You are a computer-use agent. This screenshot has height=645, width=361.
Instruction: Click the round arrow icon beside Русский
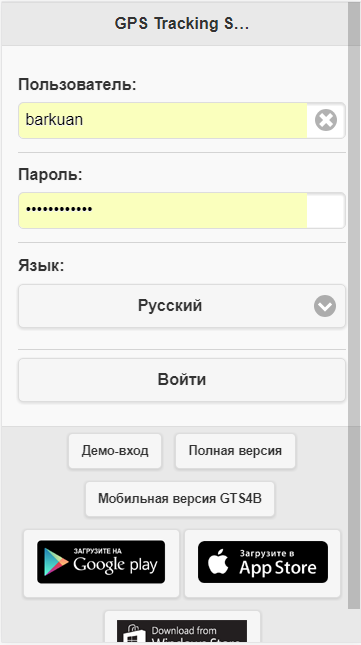(x=325, y=306)
